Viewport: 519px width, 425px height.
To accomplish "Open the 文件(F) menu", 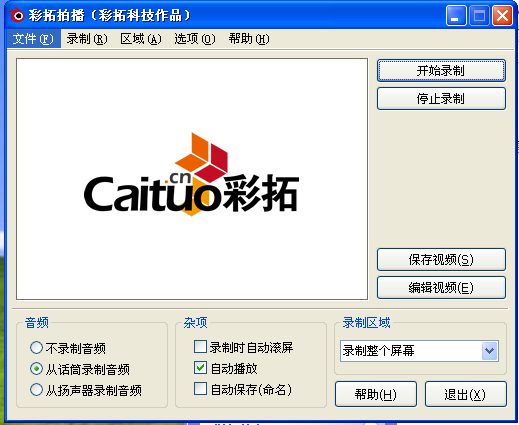I will point(33,39).
